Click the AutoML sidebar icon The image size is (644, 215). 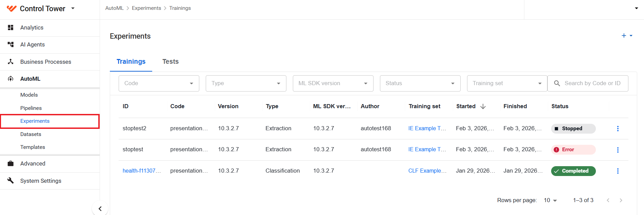click(11, 79)
